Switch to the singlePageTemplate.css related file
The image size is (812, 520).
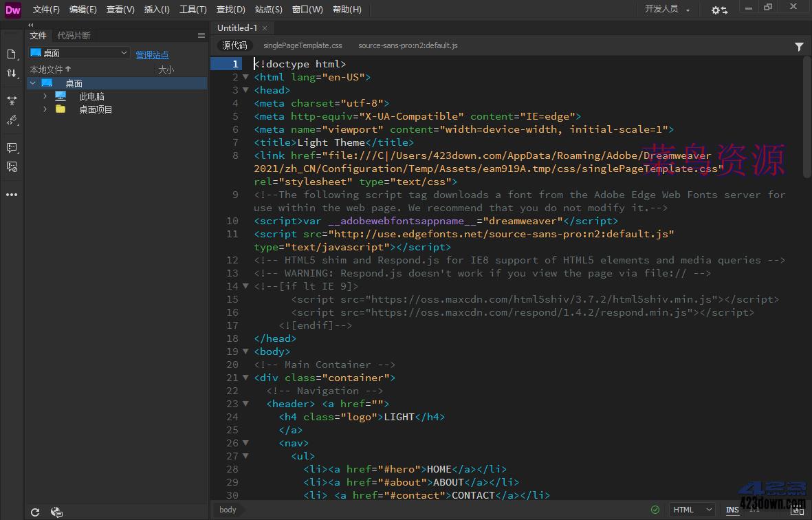(x=302, y=45)
